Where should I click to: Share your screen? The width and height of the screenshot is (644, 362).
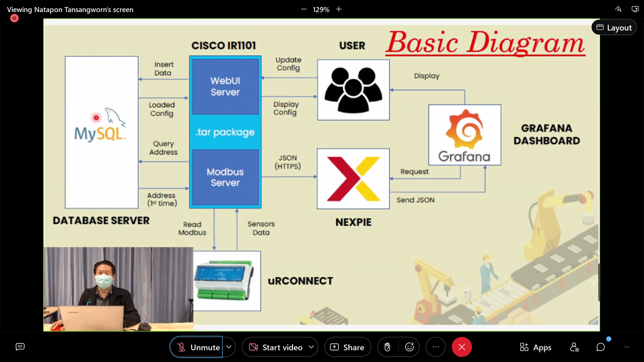click(x=347, y=347)
